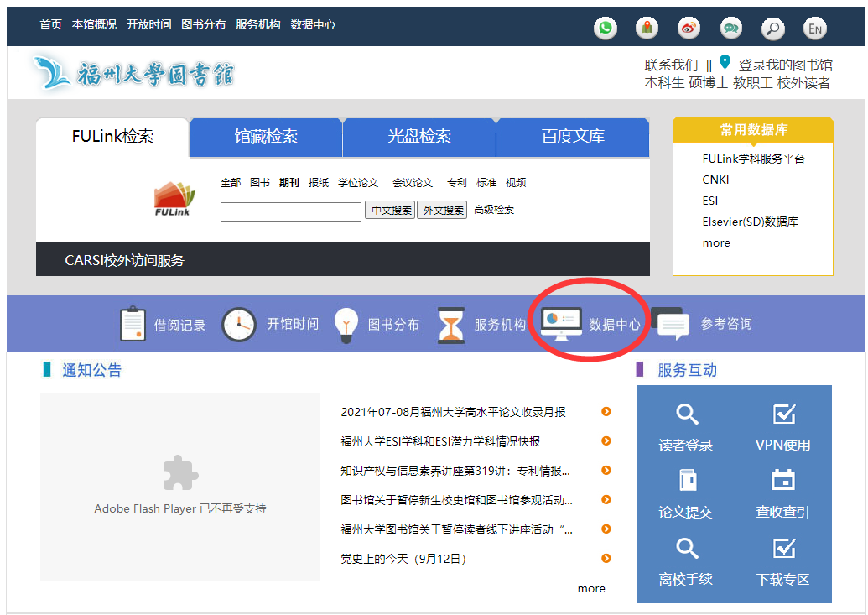Open the Weibo icon link
Viewport: 868px width, 615px height.
coord(689,28)
